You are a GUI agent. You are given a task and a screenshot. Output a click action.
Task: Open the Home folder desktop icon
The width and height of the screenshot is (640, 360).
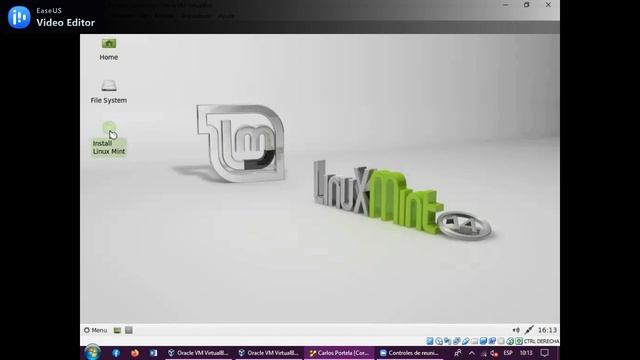point(109,49)
